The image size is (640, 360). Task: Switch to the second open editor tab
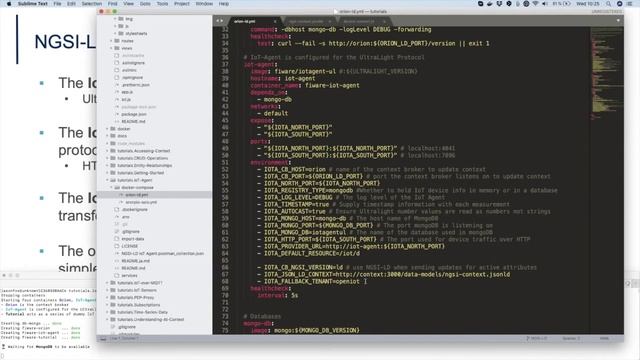[309, 21]
